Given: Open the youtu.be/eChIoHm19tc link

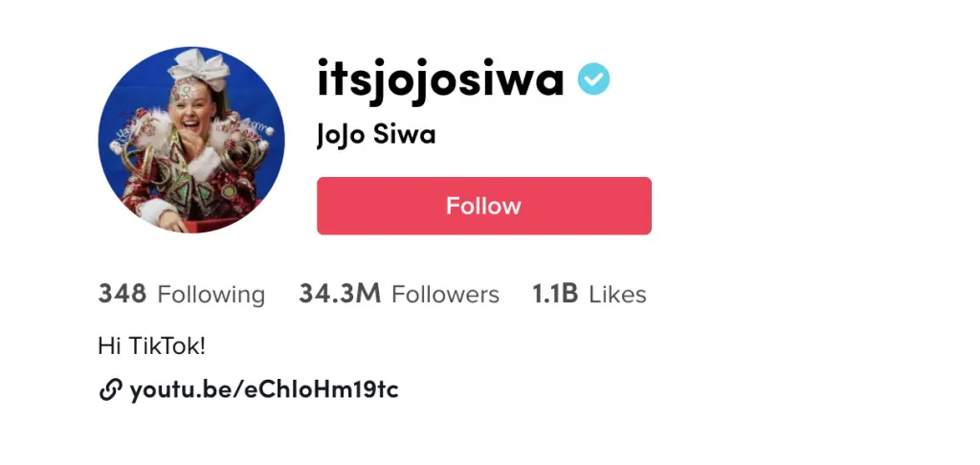Looking at the screenshot, I should pyautogui.click(x=264, y=390).
